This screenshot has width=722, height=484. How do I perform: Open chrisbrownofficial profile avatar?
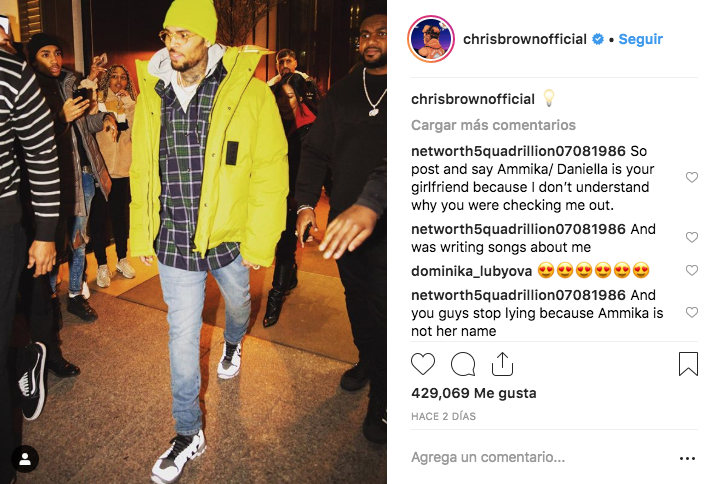coord(431,39)
